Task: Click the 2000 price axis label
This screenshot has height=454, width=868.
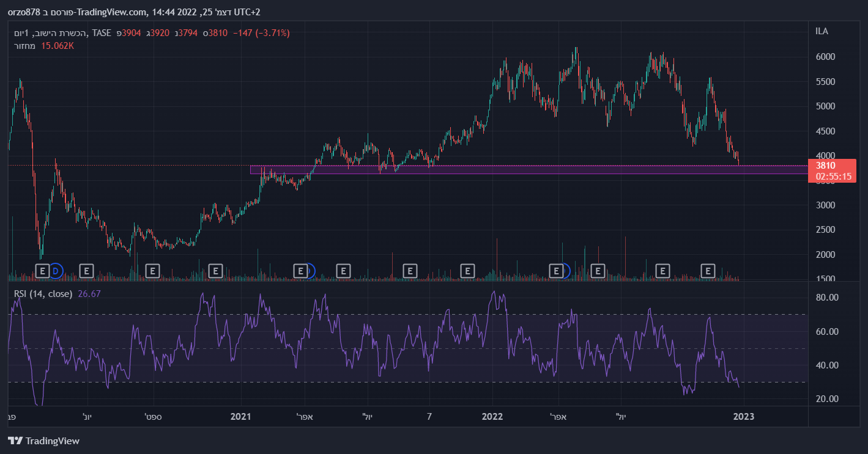Action: pyautogui.click(x=826, y=255)
